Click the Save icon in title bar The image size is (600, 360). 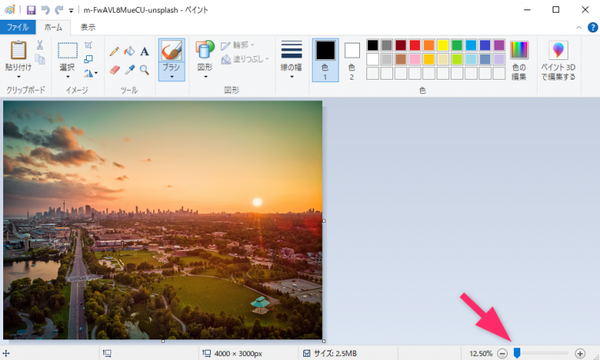coord(31,10)
